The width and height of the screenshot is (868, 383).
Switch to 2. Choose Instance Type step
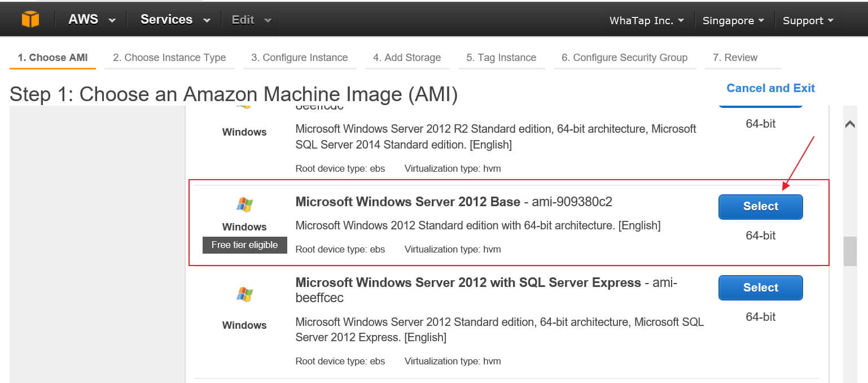169,58
